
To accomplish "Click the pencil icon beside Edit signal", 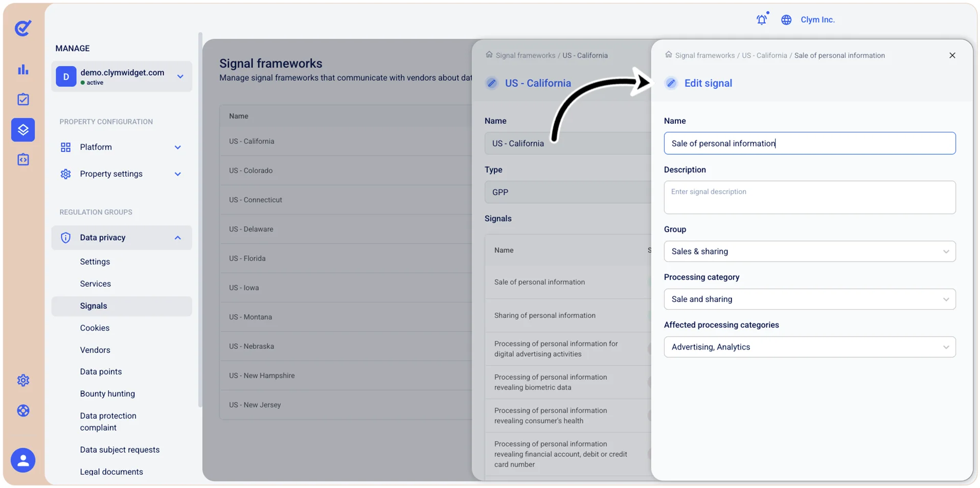I will pyautogui.click(x=671, y=83).
